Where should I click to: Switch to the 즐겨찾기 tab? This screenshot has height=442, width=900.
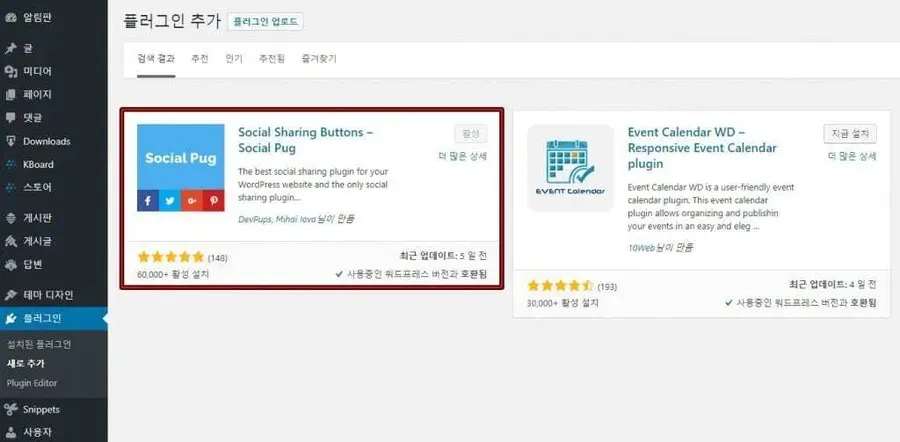(x=319, y=59)
